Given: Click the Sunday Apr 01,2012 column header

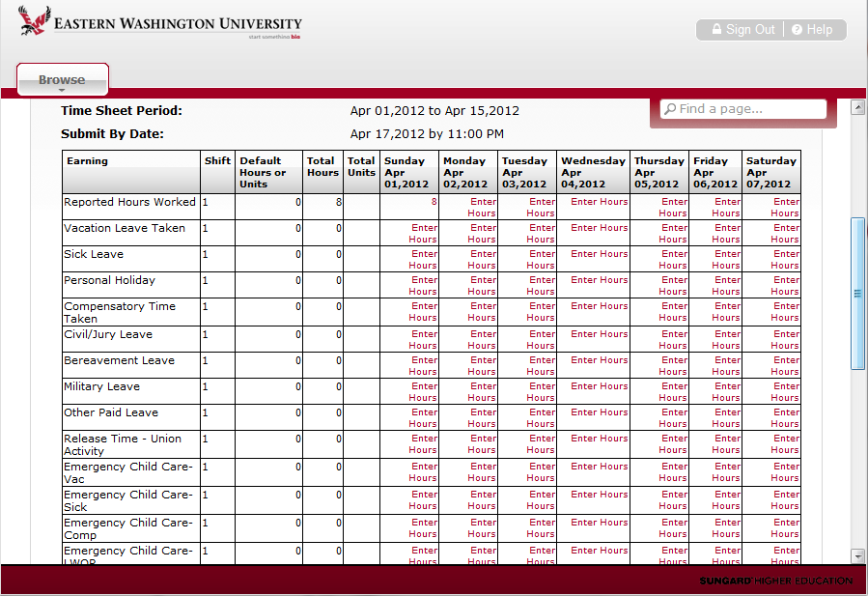Looking at the screenshot, I should 408,172.
